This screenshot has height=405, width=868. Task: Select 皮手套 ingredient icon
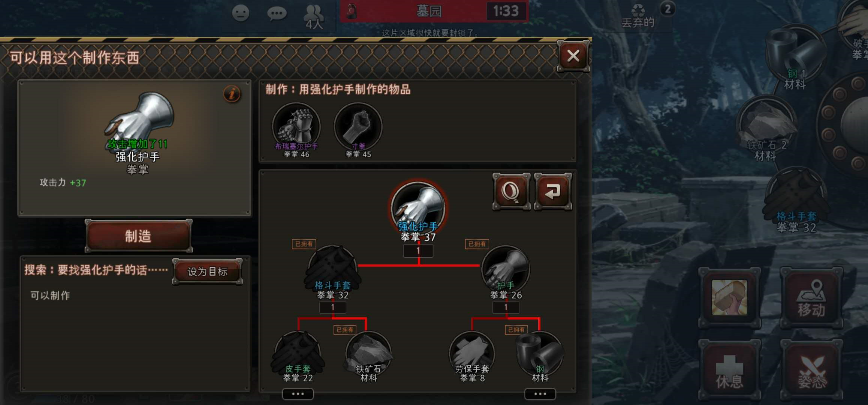(x=298, y=355)
